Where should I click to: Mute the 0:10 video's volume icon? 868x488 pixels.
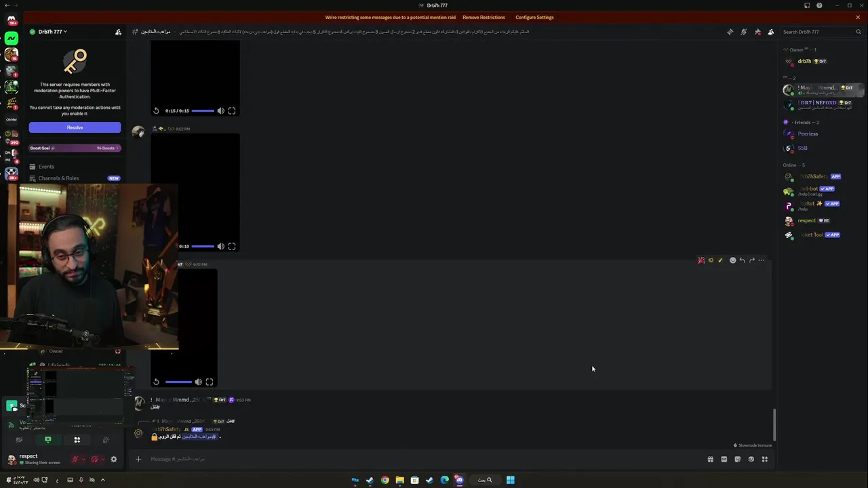(x=220, y=246)
